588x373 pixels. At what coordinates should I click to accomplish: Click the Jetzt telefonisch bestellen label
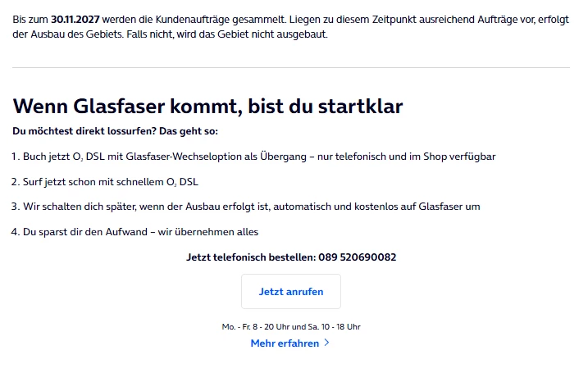coord(249,257)
